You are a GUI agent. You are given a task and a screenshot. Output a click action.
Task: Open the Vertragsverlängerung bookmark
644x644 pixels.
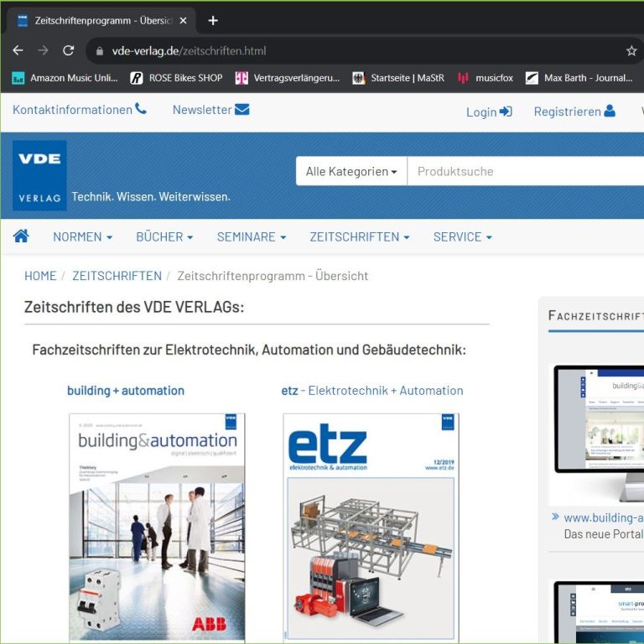pyautogui.click(x=288, y=78)
